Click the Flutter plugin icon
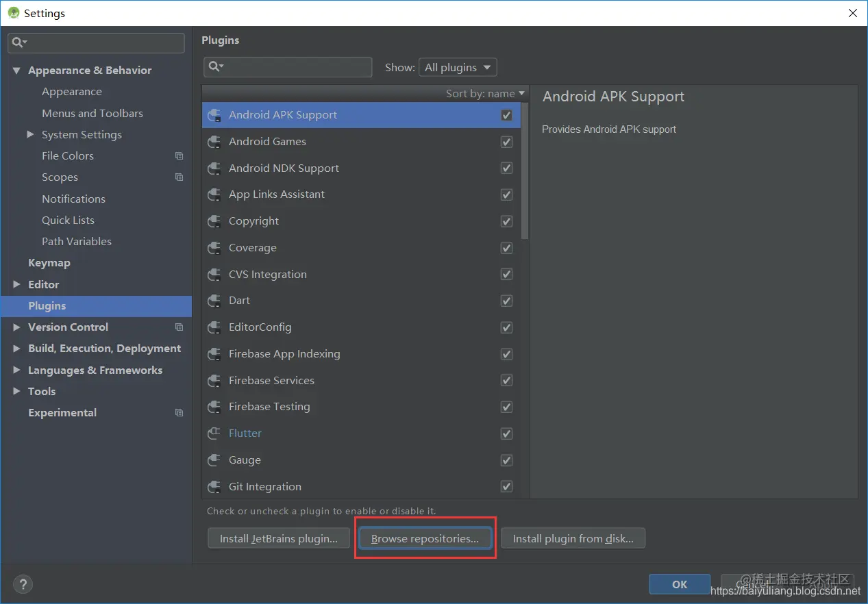Viewport: 868px width, 604px height. [214, 433]
